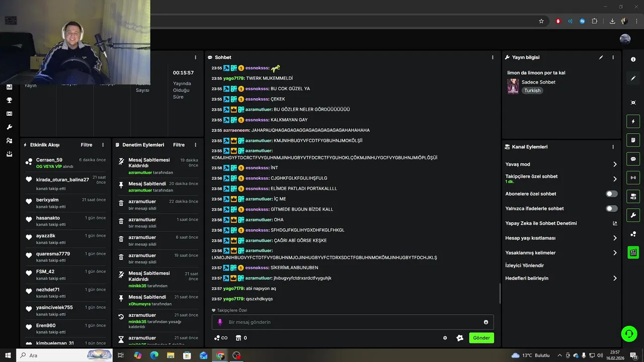The height and width of the screenshot is (362, 644).
Task: Click the purple microphone icon in chat input
Action: click(x=220, y=322)
